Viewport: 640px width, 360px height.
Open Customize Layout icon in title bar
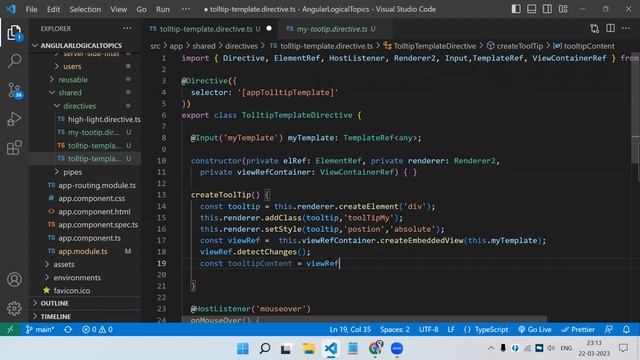(x=563, y=9)
